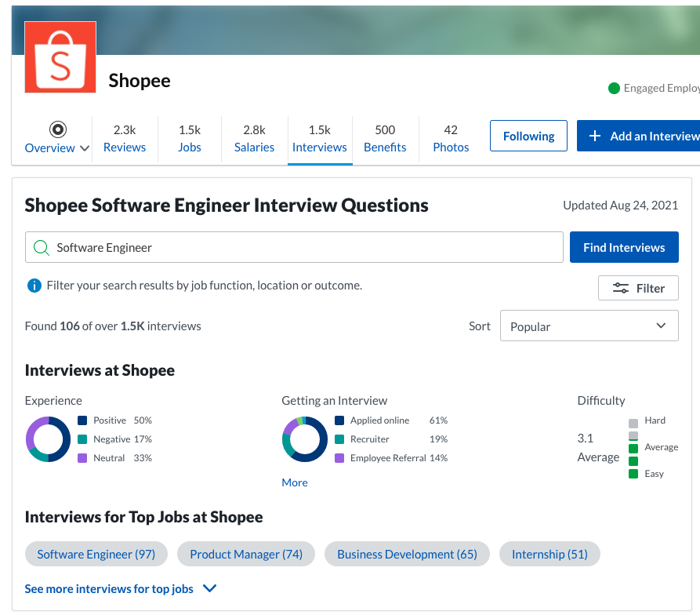The width and height of the screenshot is (700, 615).
Task: Click the Interviews at Shopee heading
Action: point(100,370)
